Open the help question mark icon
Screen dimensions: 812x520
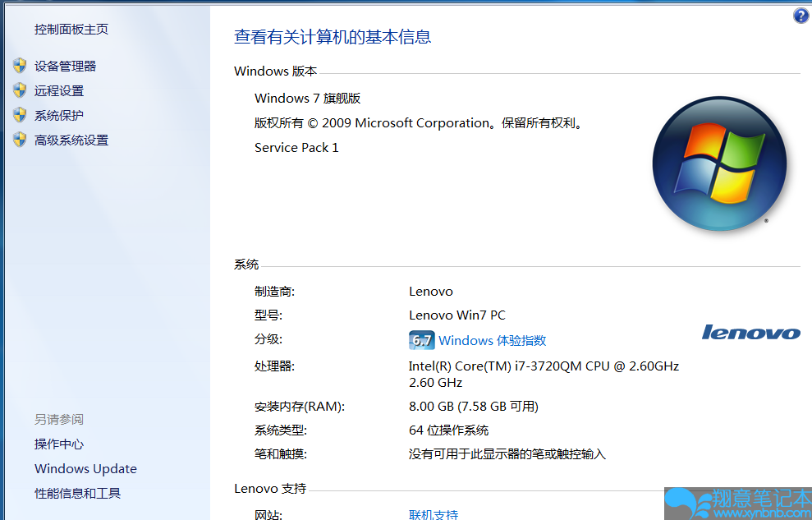point(801,16)
